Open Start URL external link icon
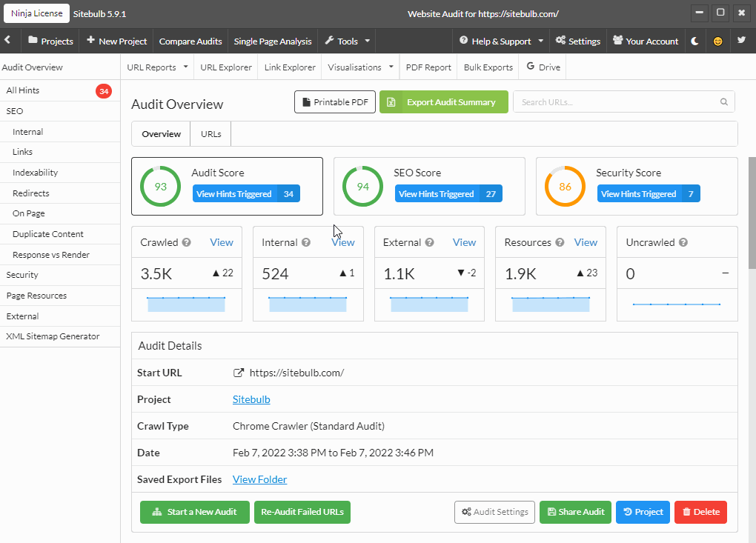This screenshot has height=543, width=756. 238,373
